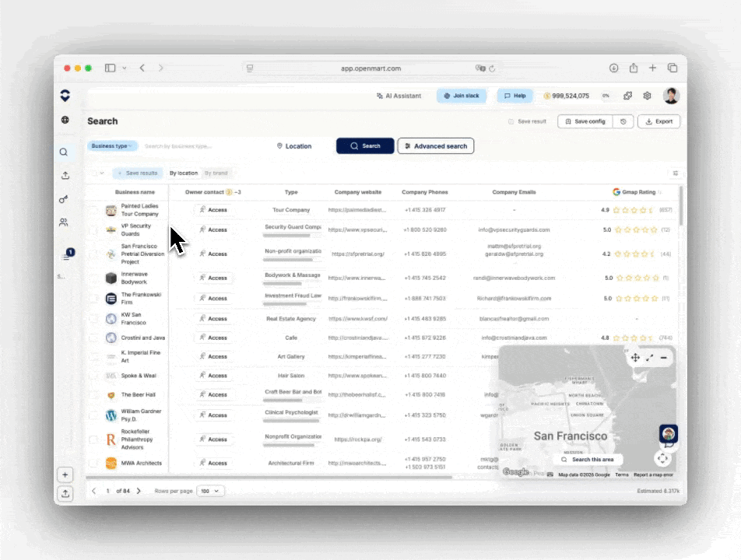Open the people/contacts icon in sidebar
The height and width of the screenshot is (560, 741).
[x=63, y=222]
